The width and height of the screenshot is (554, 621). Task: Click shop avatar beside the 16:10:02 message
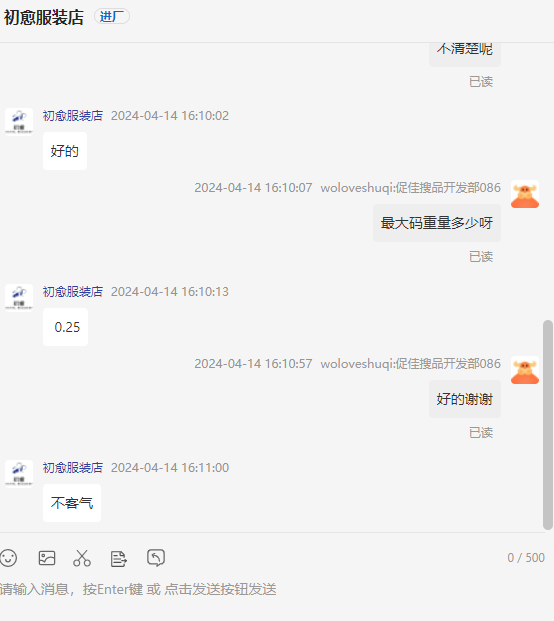point(19,122)
